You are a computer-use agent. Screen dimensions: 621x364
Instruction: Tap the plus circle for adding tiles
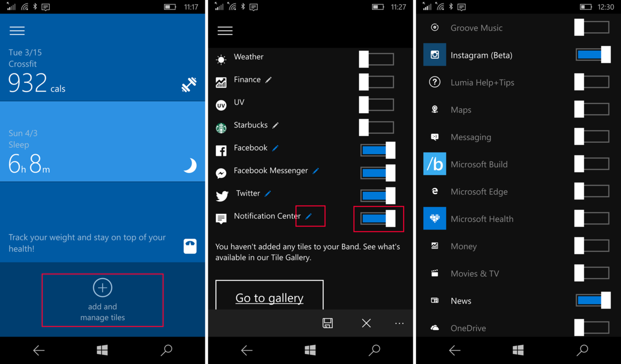coord(102,287)
